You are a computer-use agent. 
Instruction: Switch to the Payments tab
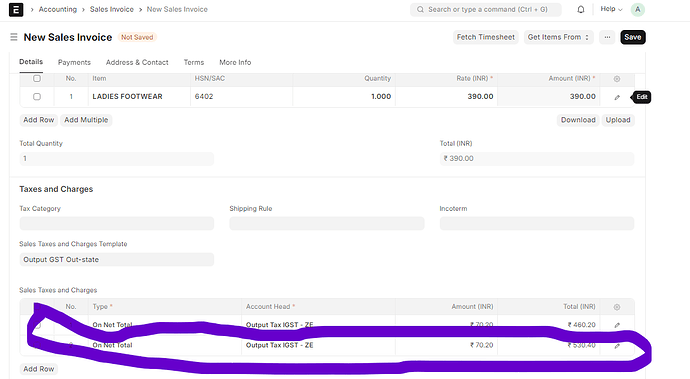tap(74, 63)
